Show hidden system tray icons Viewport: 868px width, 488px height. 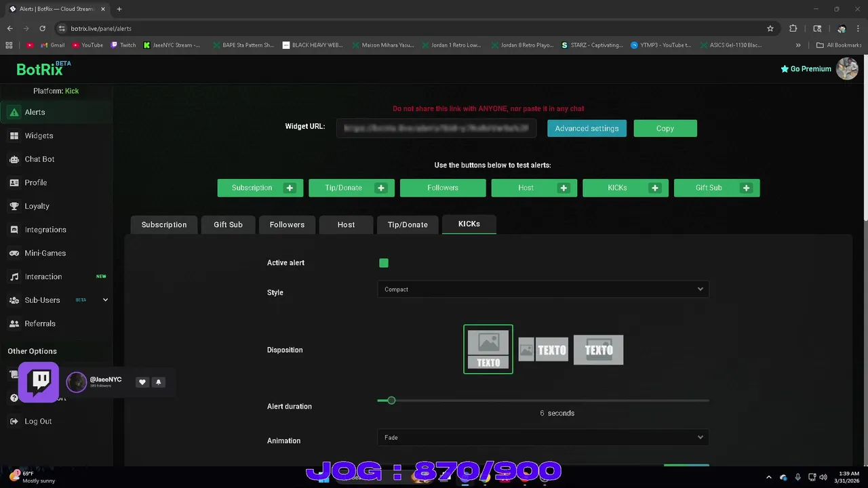768,477
